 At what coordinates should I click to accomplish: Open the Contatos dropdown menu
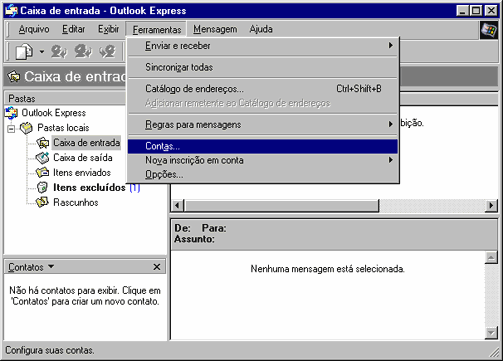coord(31,267)
